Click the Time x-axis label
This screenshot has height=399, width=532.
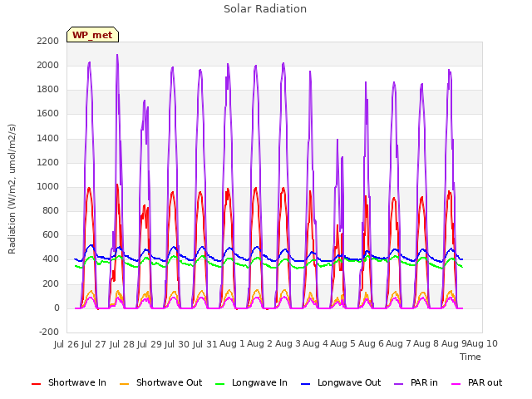pos(470,357)
